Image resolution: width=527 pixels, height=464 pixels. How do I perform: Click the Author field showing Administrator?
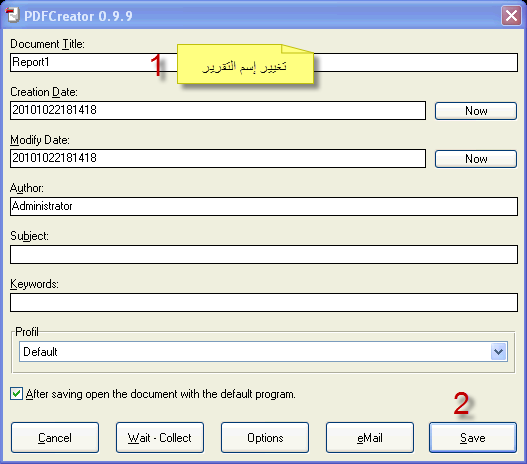click(x=264, y=206)
